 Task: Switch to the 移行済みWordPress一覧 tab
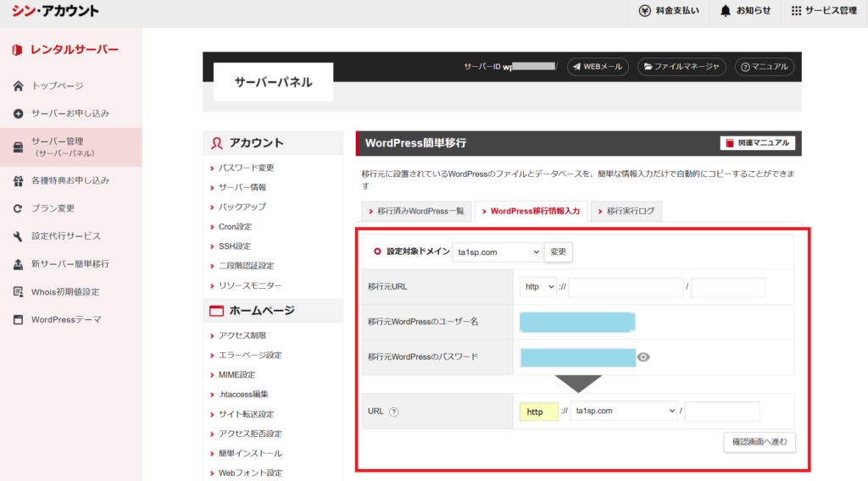pyautogui.click(x=415, y=211)
